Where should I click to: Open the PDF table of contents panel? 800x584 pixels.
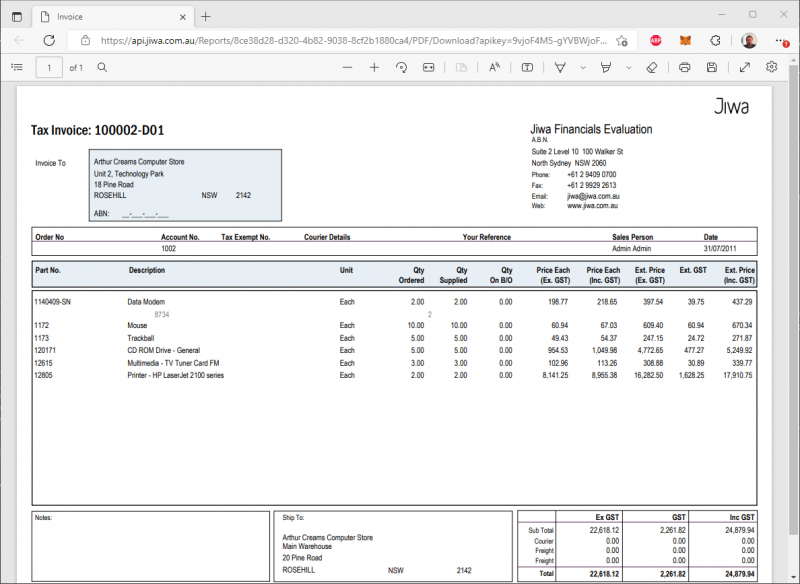[x=16, y=67]
